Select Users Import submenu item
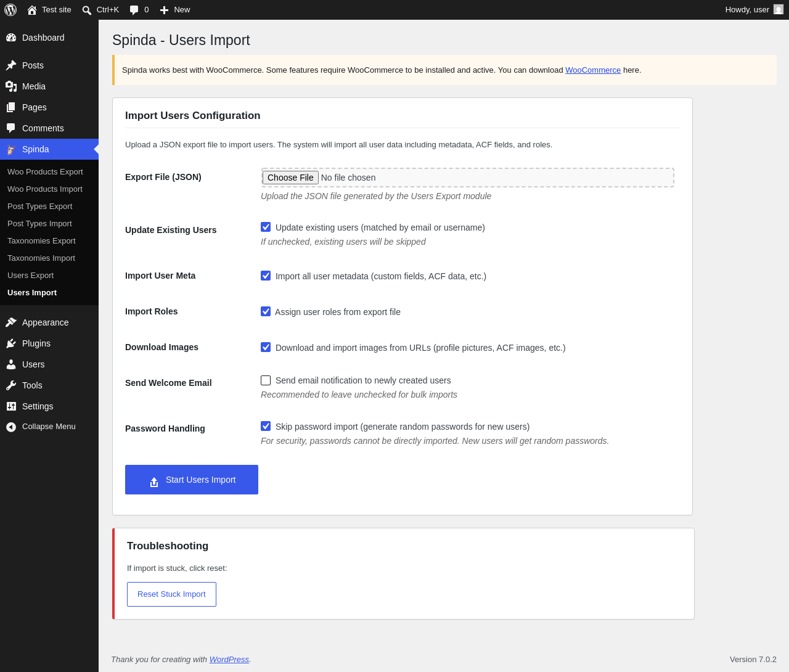 click(49, 293)
